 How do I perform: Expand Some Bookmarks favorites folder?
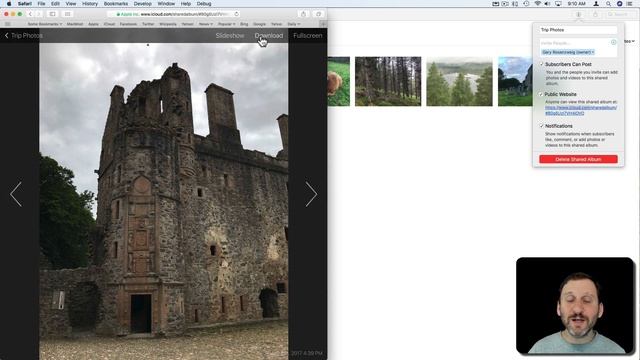point(44,24)
